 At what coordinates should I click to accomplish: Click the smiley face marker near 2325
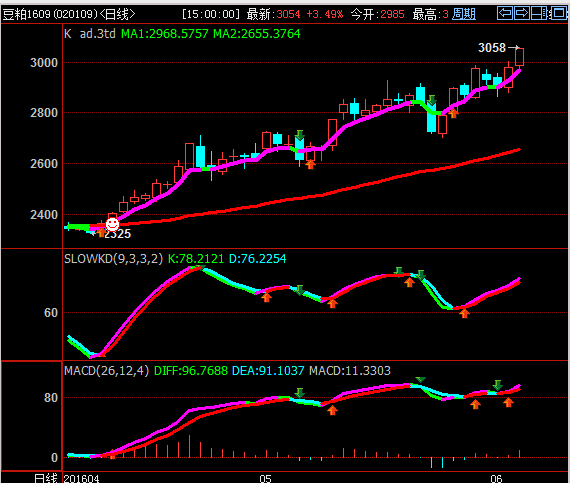pos(112,224)
